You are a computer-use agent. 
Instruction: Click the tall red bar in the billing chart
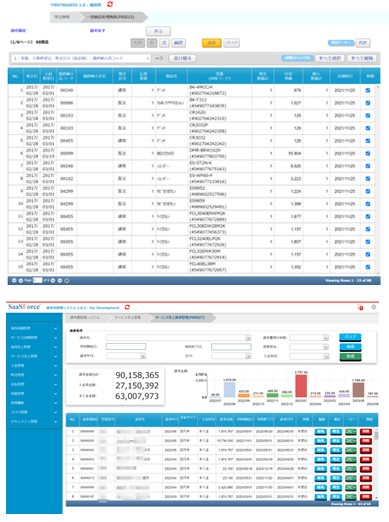tap(301, 386)
